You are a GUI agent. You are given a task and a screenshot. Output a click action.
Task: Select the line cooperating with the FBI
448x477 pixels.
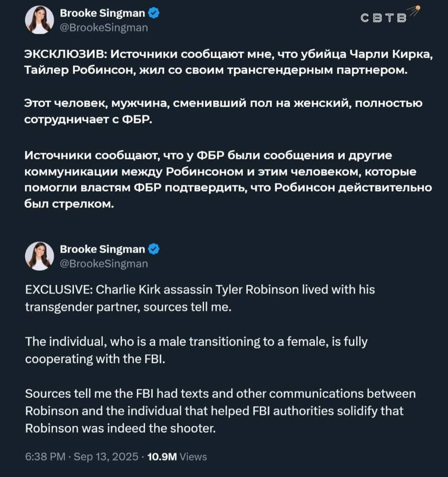tap(95, 359)
